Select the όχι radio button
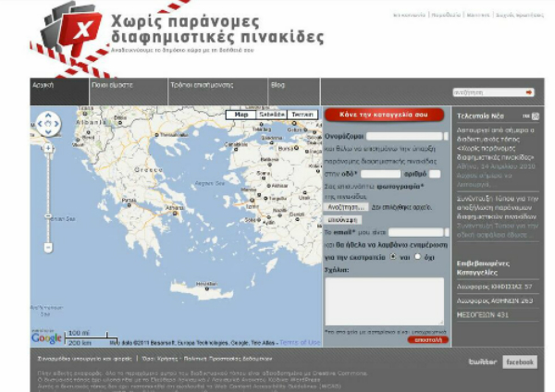This screenshot has height=392, width=555. tap(418, 256)
